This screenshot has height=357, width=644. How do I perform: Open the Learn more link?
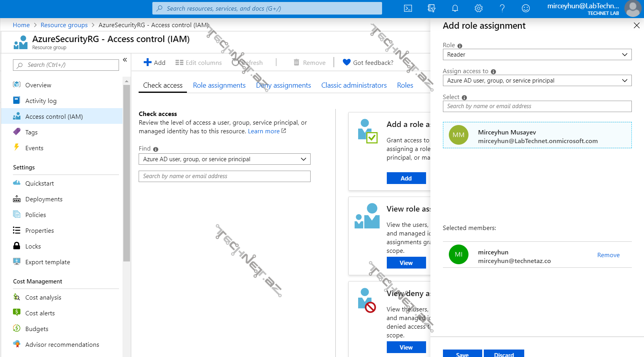(x=264, y=131)
